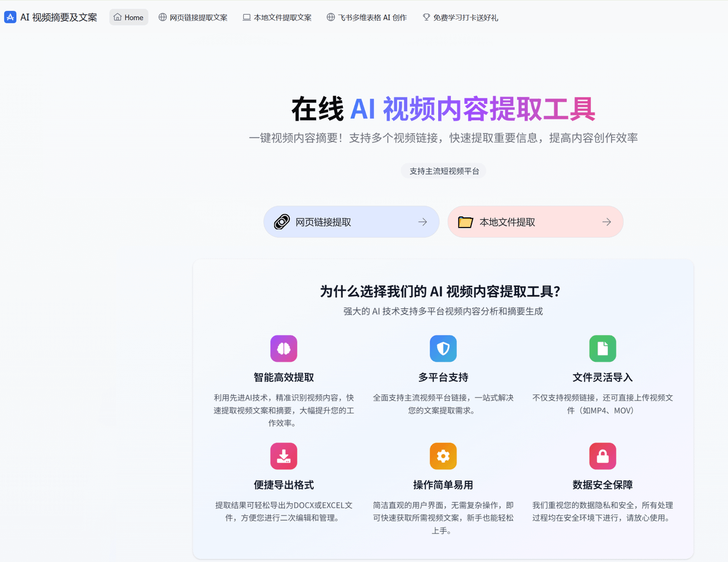
Task: Open 免费学习打卡送好礼
Action: (x=460, y=17)
